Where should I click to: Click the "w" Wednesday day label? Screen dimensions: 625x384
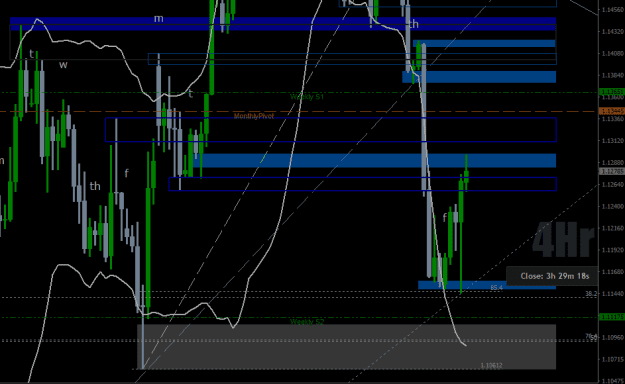click(x=63, y=65)
